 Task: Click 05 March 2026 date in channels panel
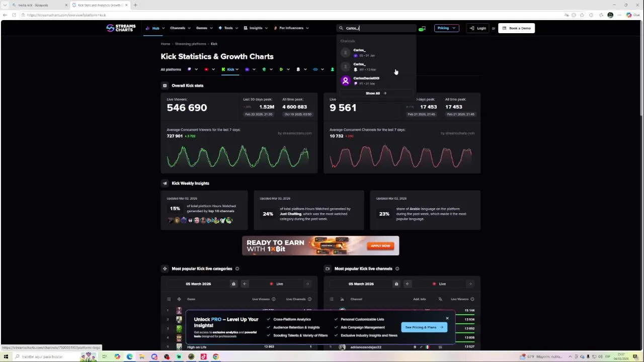click(x=361, y=284)
